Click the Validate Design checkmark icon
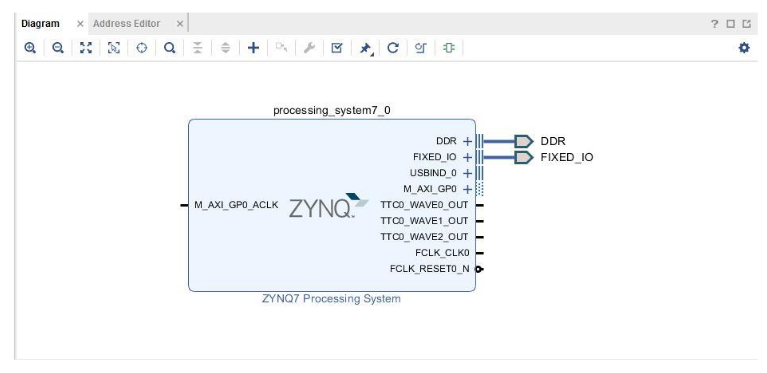767x373 pixels. click(337, 48)
